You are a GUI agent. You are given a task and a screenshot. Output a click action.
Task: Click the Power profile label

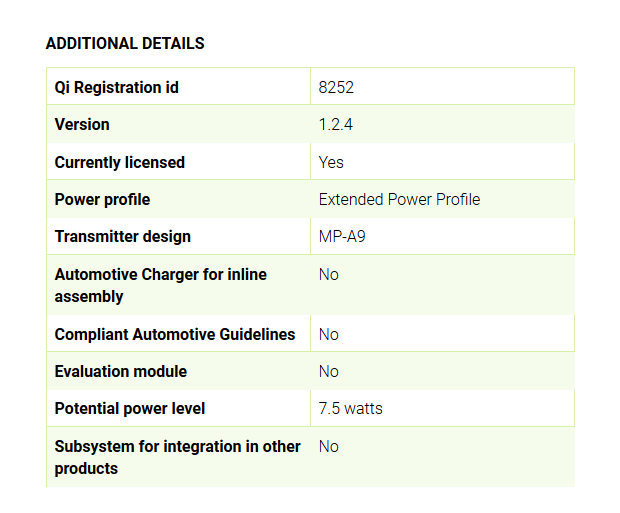tap(102, 199)
